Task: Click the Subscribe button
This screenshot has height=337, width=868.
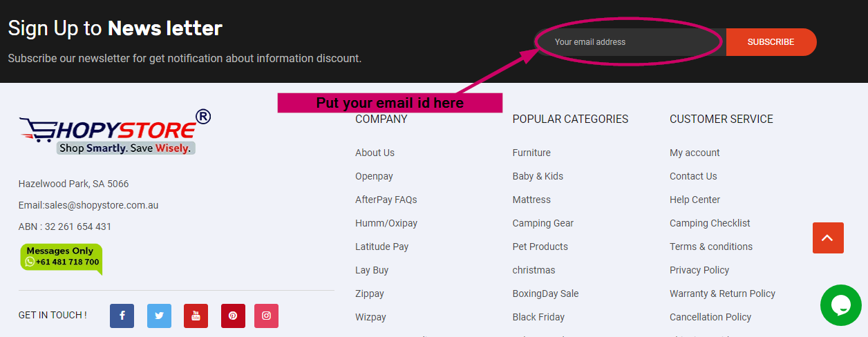Action: coord(771,42)
